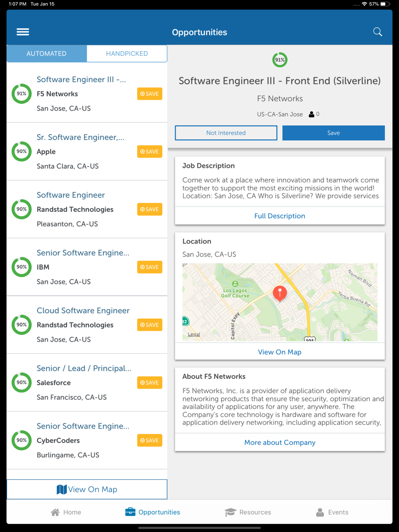Click the About F5 Networks heading
This screenshot has width=399, height=532.
click(214, 376)
